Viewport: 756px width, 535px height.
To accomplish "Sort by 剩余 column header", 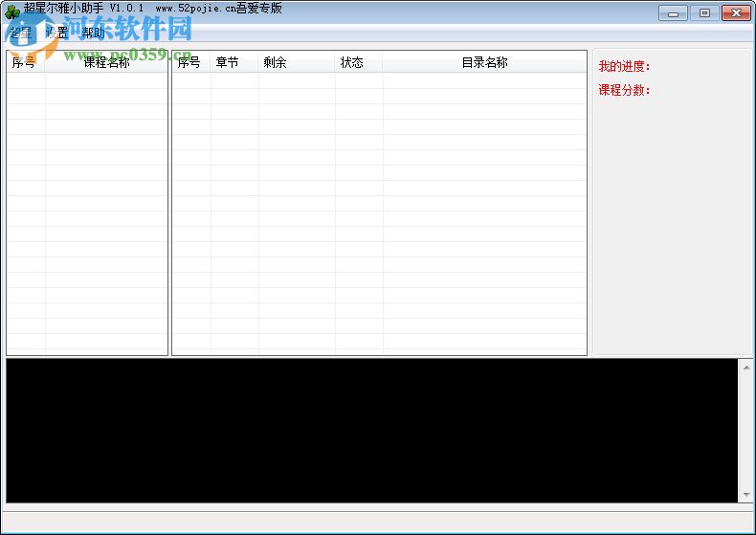I will (296, 62).
